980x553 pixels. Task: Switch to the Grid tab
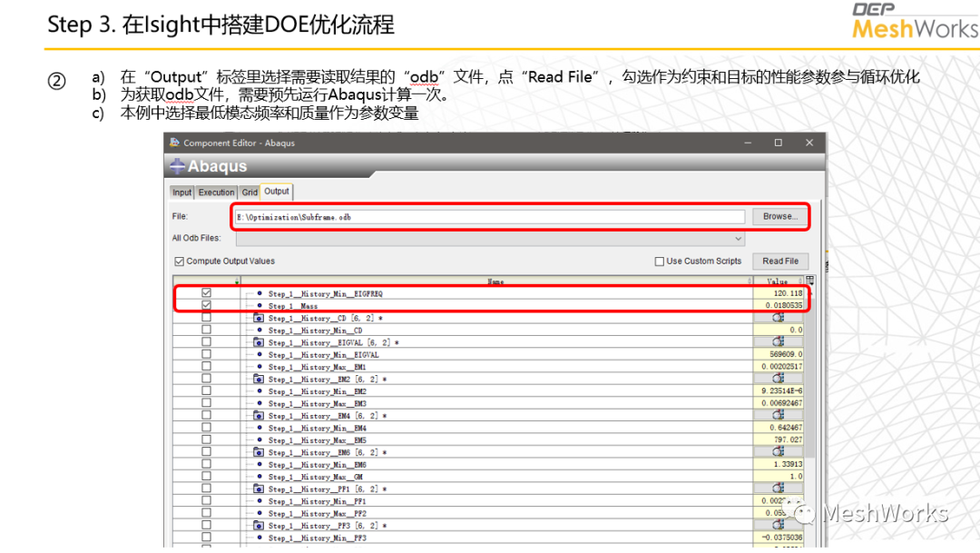click(250, 192)
